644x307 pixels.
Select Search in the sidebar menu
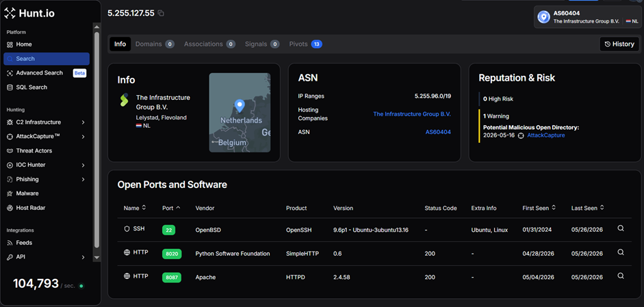(x=47, y=59)
